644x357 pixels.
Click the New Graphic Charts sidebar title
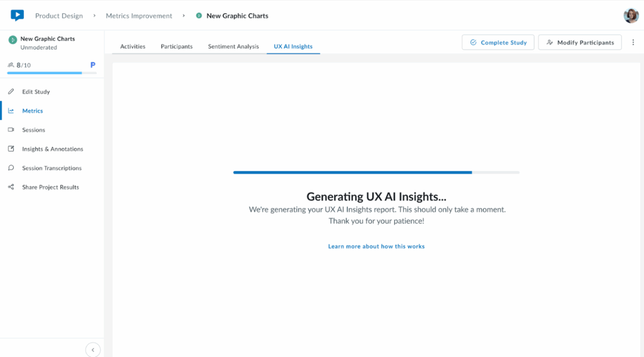point(48,38)
